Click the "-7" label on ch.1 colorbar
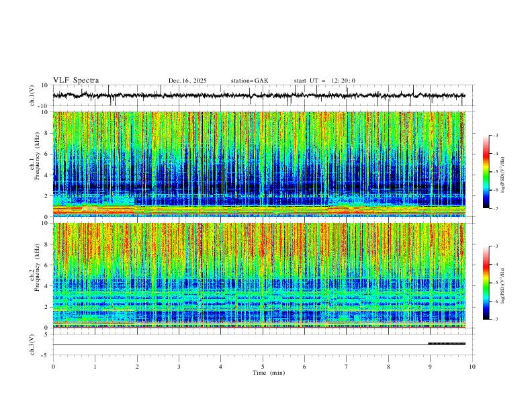The height and width of the screenshot is (411, 532). pyautogui.click(x=496, y=209)
